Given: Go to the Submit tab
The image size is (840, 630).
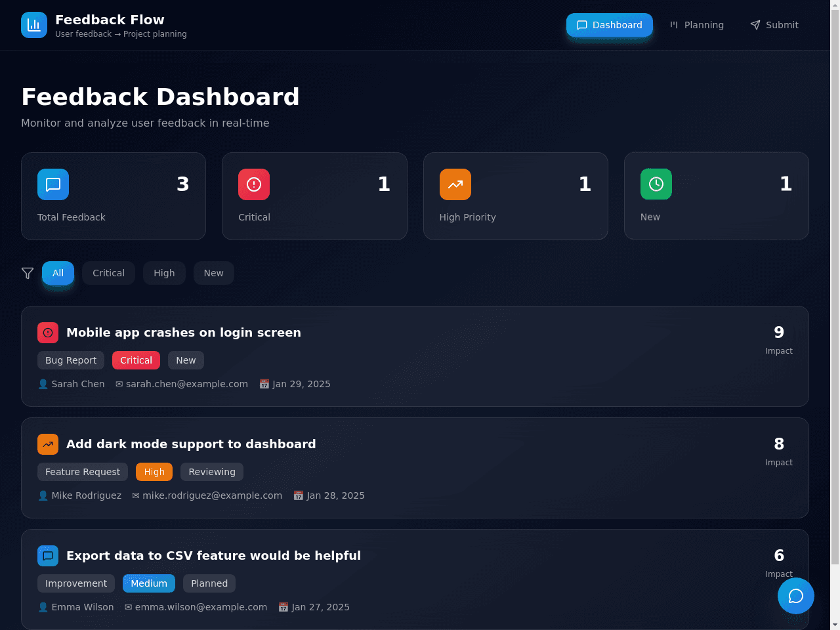Looking at the screenshot, I should click(x=774, y=25).
